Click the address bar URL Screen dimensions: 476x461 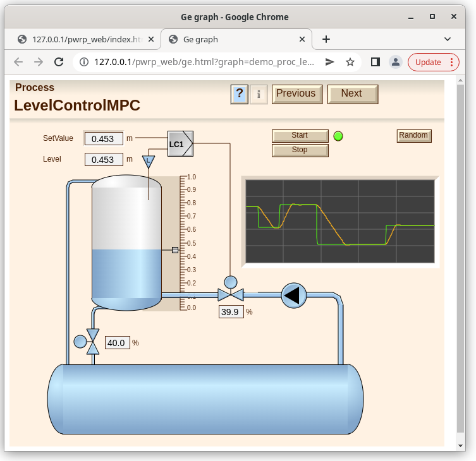204,62
